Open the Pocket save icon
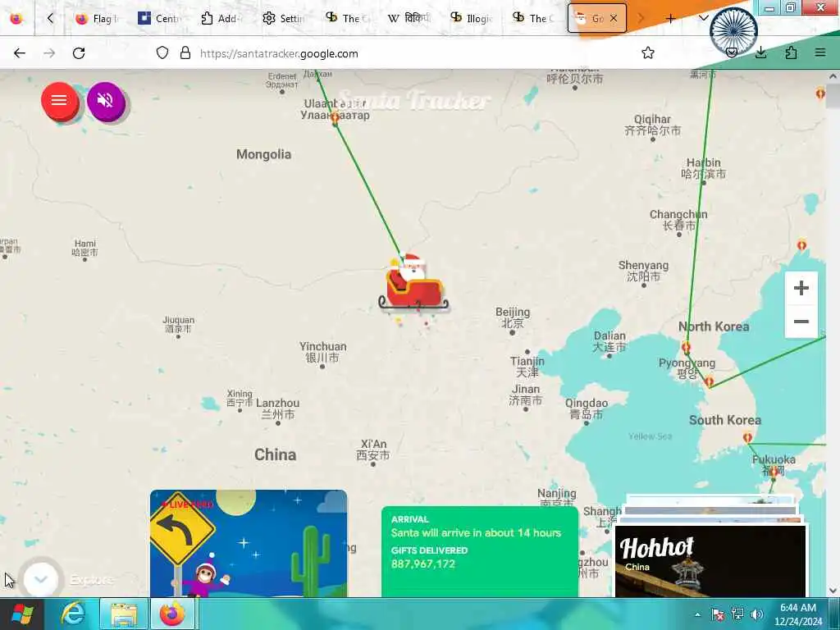 coord(731,52)
